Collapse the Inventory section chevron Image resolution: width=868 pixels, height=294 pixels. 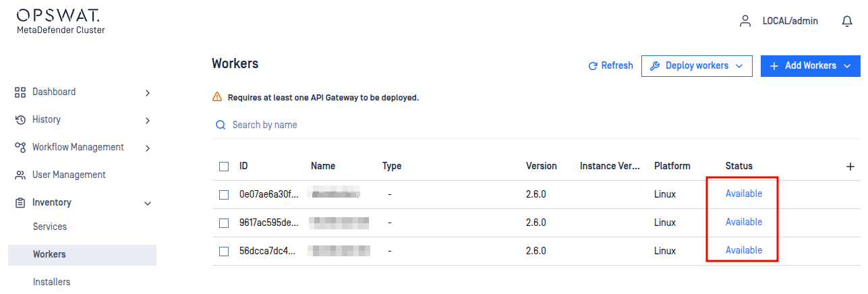[148, 203]
